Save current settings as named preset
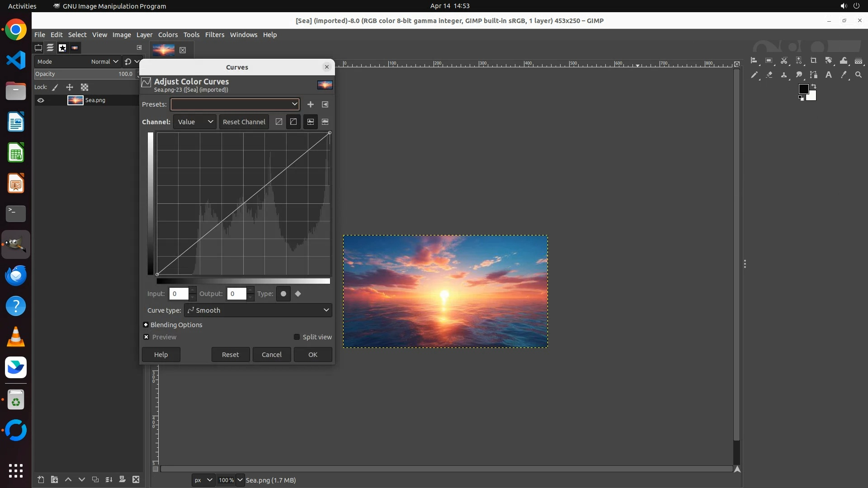Image resolution: width=868 pixels, height=488 pixels. point(311,104)
